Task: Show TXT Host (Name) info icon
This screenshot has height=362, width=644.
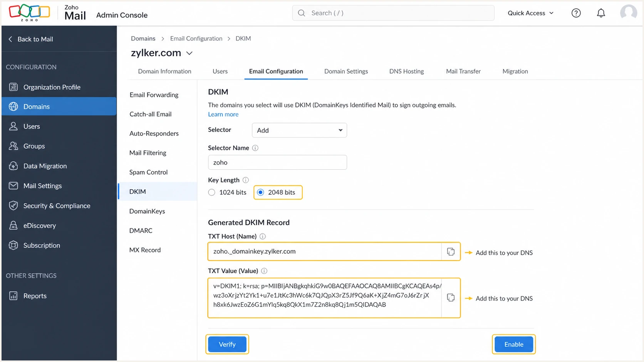Action: (x=263, y=237)
